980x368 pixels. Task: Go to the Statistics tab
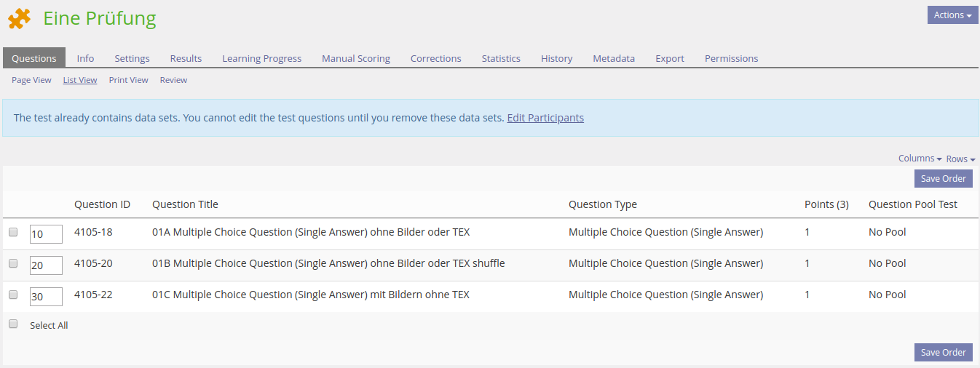pyautogui.click(x=501, y=58)
